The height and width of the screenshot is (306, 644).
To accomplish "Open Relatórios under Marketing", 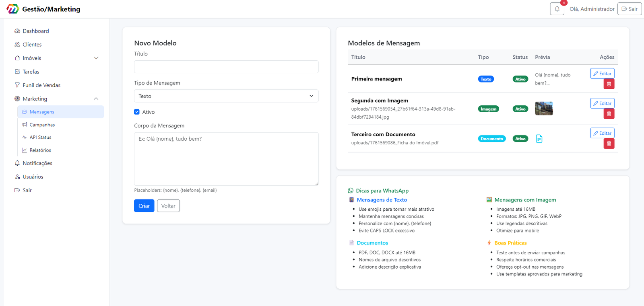I will pyautogui.click(x=40, y=150).
